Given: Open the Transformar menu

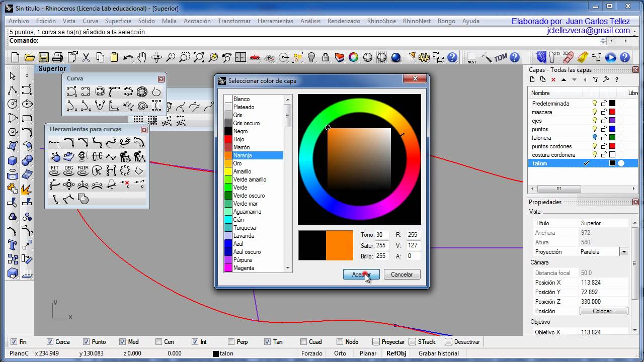Looking at the screenshot, I should point(234,21).
